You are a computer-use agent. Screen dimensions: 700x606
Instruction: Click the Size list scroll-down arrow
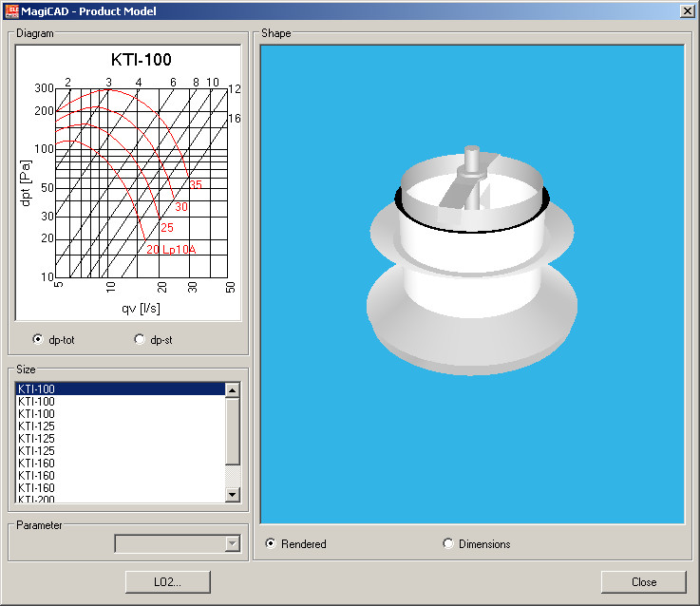pyautogui.click(x=232, y=494)
